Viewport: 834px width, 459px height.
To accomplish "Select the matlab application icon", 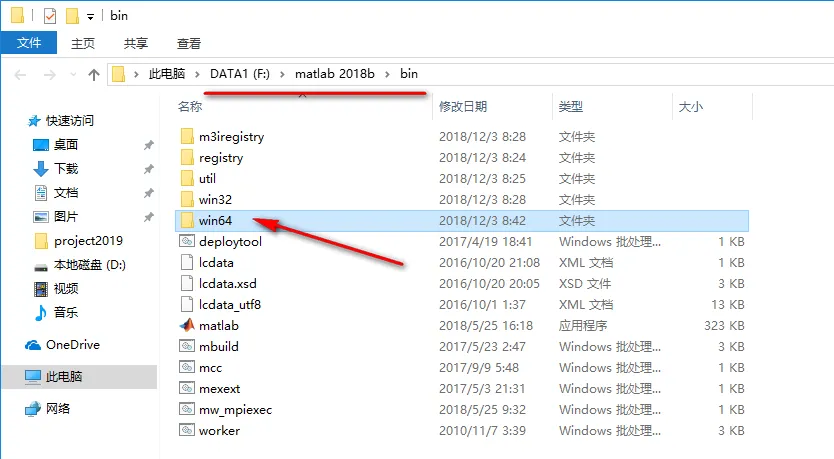I will [x=187, y=325].
